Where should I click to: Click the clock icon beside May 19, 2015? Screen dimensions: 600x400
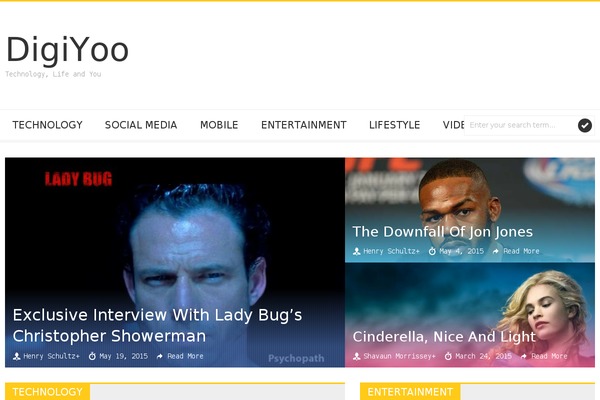92,356
